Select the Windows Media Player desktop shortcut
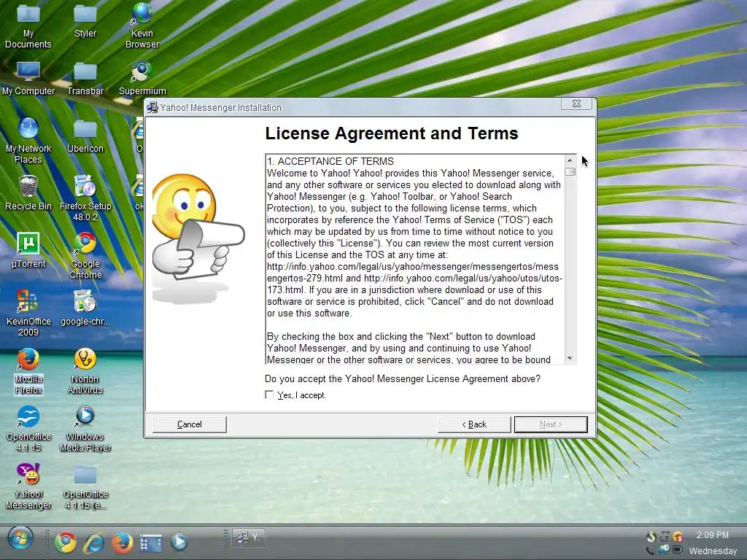The height and width of the screenshot is (560, 747). tap(85, 429)
